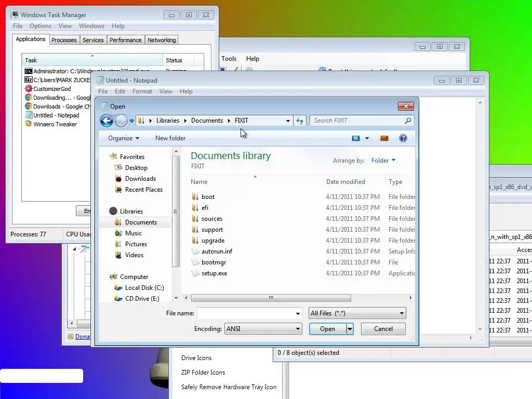This screenshot has width=532, height=399.
Task: Open recent locations dropdown beside navigation arrows
Action: coord(131,121)
